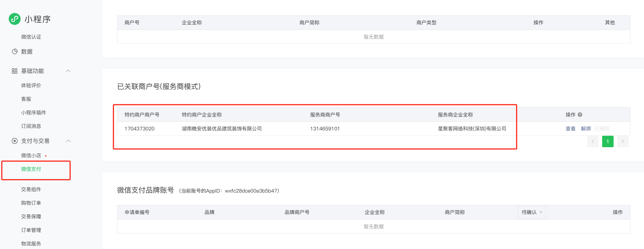The height and width of the screenshot is (249, 644).
Task: Go to 微信小店 in the sidebar
Action: point(31,155)
